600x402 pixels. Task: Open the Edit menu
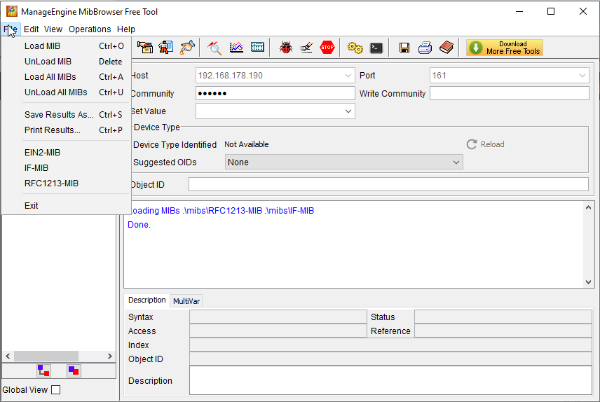pos(31,29)
